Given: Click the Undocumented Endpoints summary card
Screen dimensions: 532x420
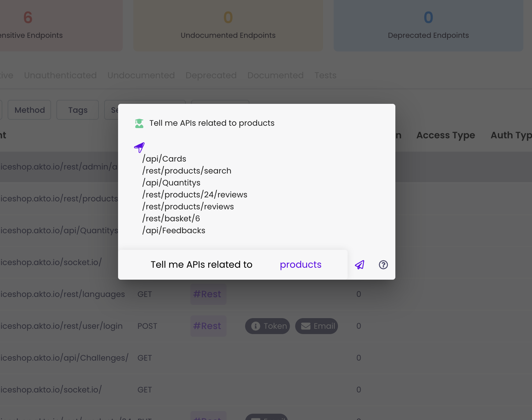Looking at the screenshot, I should click(228, 25).
